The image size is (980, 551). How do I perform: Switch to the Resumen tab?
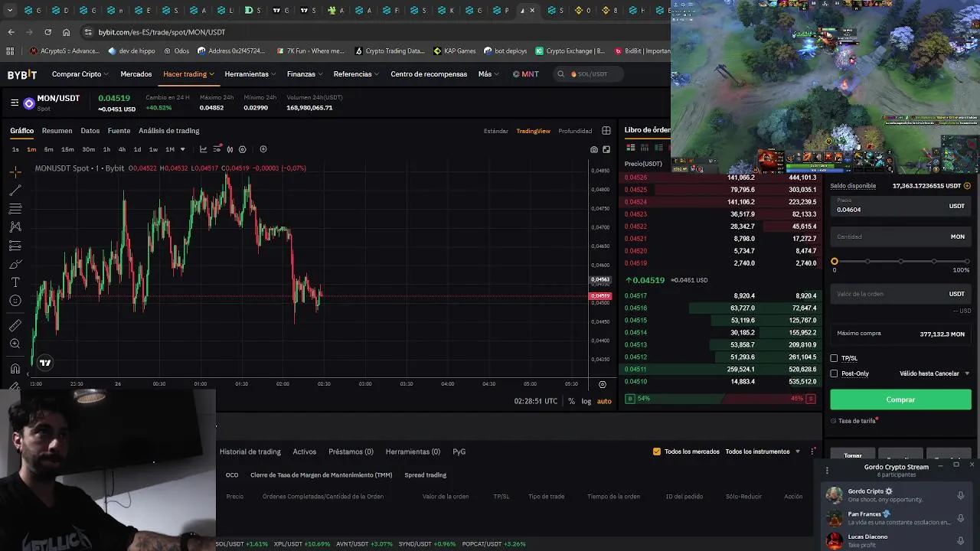57,131
